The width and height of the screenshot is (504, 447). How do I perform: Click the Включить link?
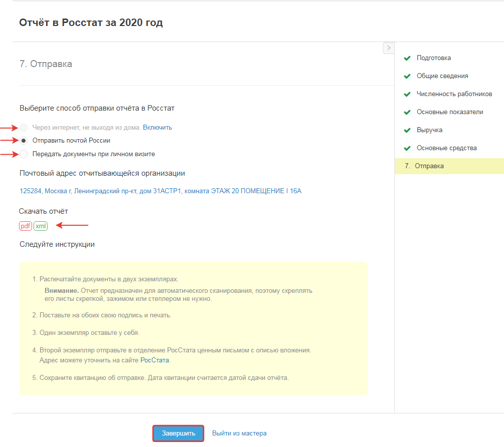(157, 127)
